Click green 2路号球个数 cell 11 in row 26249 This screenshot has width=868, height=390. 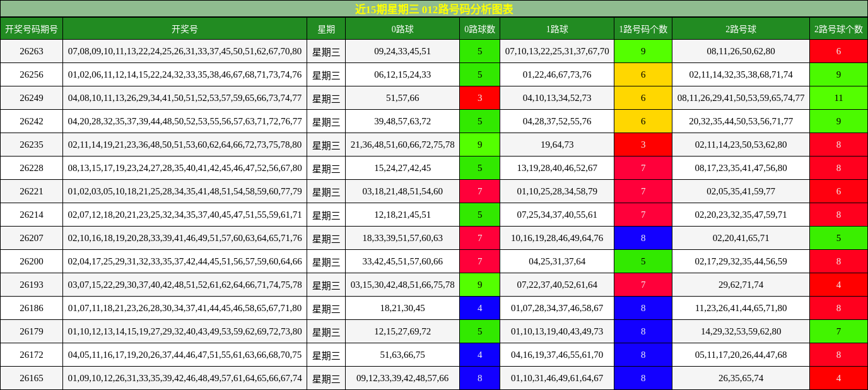point(838,98)
